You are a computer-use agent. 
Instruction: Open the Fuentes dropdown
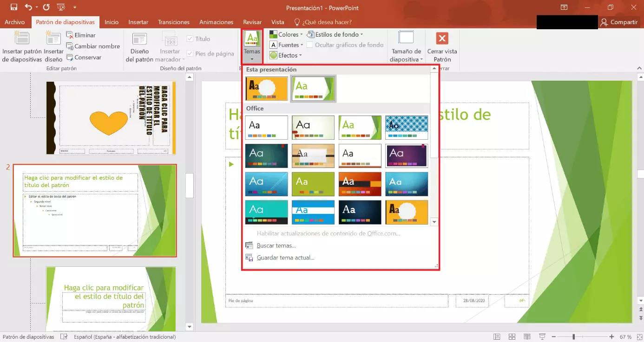pos(286,45)
